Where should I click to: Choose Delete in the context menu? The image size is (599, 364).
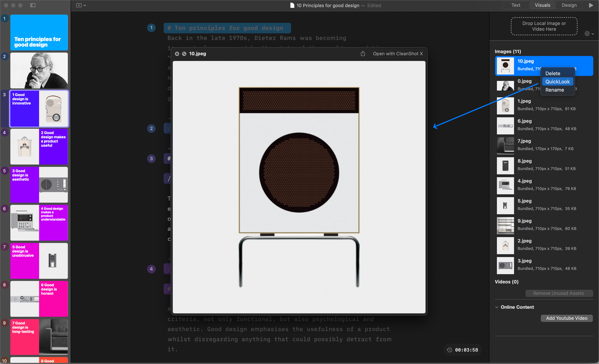[x=558, y=73]
